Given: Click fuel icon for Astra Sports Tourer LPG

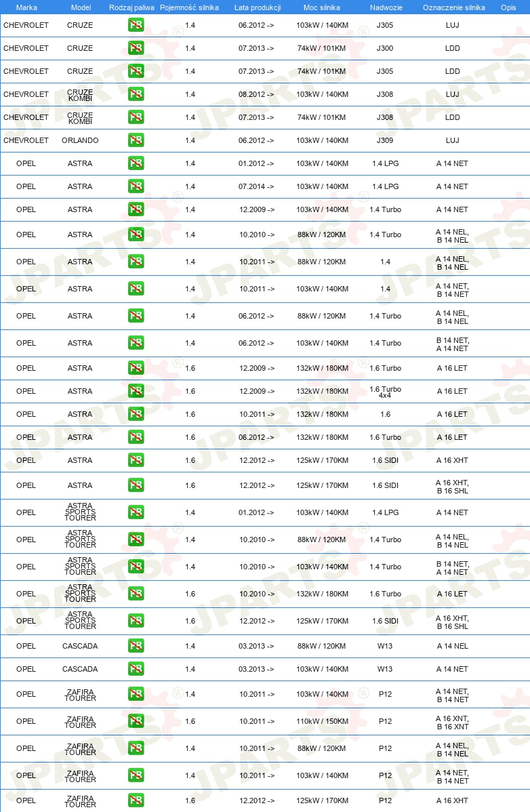Looking at the screenshot, I should 136,512.
